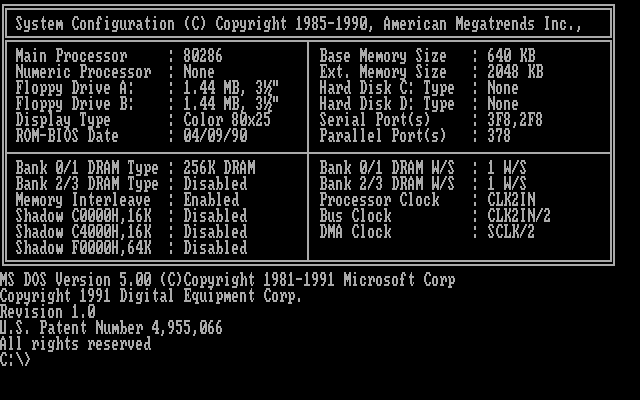This screenshot has height=400, width=640.
Task: Click Floppy Drive A: 1.44 MB value
Action: coord(231,88)
